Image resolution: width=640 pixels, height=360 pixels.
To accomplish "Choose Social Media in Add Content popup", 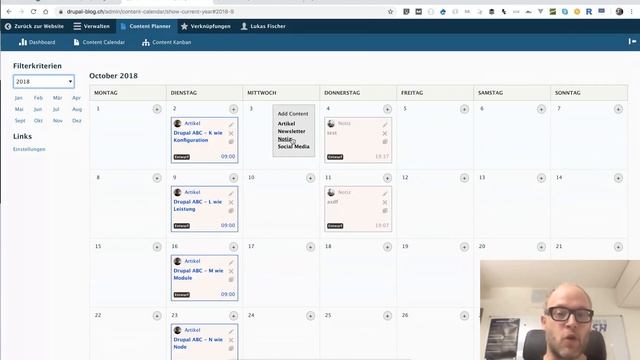I will pos(293,147).
